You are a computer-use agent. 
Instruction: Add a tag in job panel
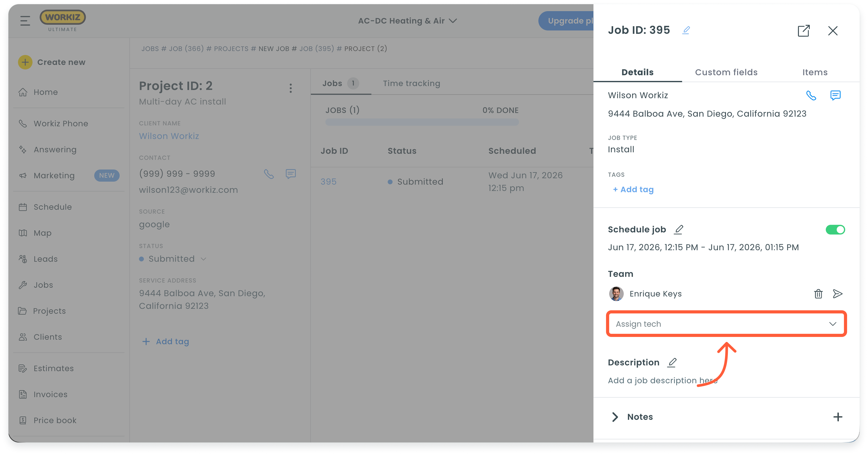coord(633,189)
